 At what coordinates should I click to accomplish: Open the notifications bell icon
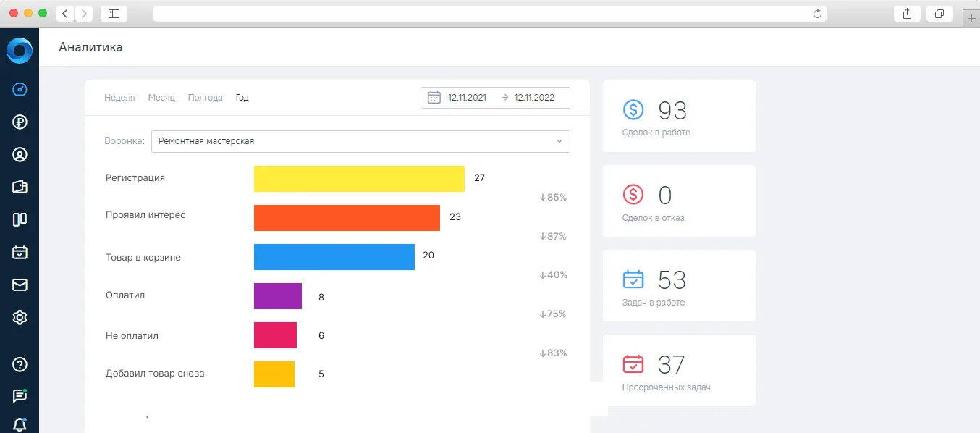(20, 425)
